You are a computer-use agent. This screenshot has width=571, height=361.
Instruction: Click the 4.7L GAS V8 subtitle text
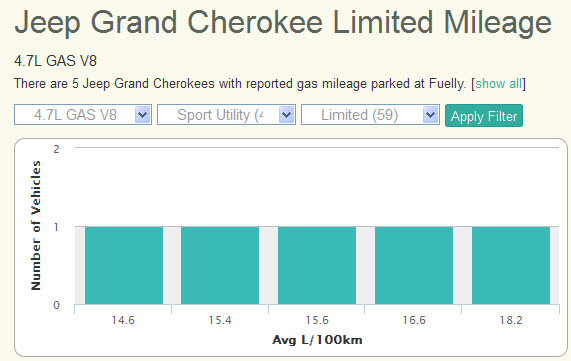click(55, 61)
